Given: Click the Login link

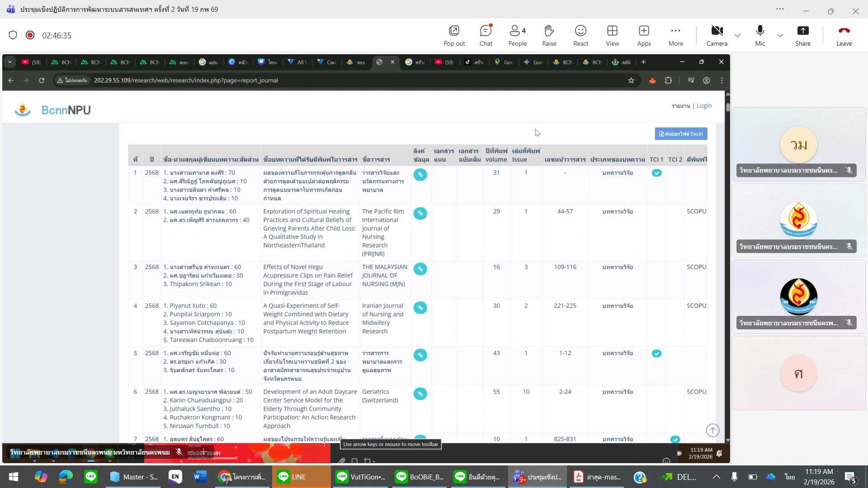Looking at the screenshot, I should click(704, 106).
